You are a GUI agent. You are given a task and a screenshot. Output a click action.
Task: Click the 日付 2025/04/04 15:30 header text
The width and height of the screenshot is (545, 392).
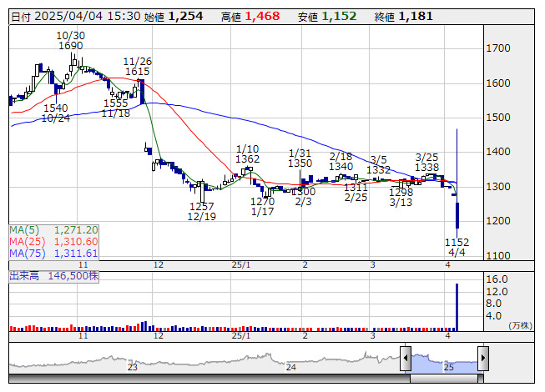pos(76,17)
